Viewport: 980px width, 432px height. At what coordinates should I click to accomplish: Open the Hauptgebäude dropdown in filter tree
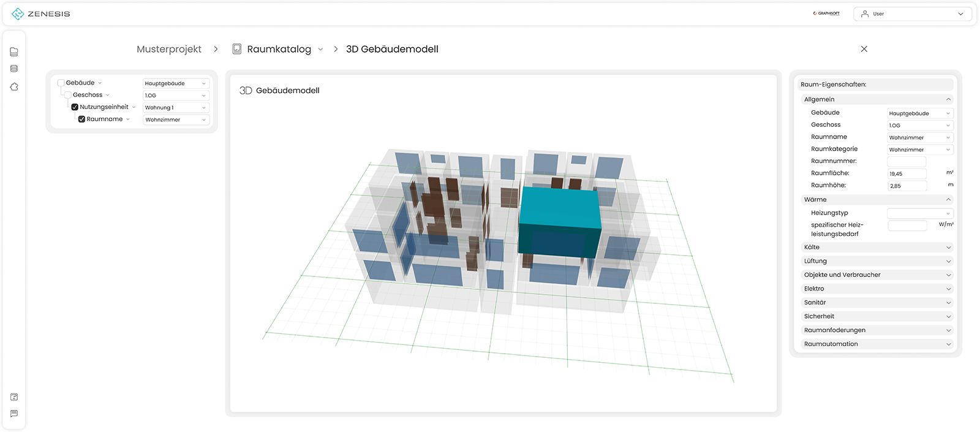click(x=176, y=83)
